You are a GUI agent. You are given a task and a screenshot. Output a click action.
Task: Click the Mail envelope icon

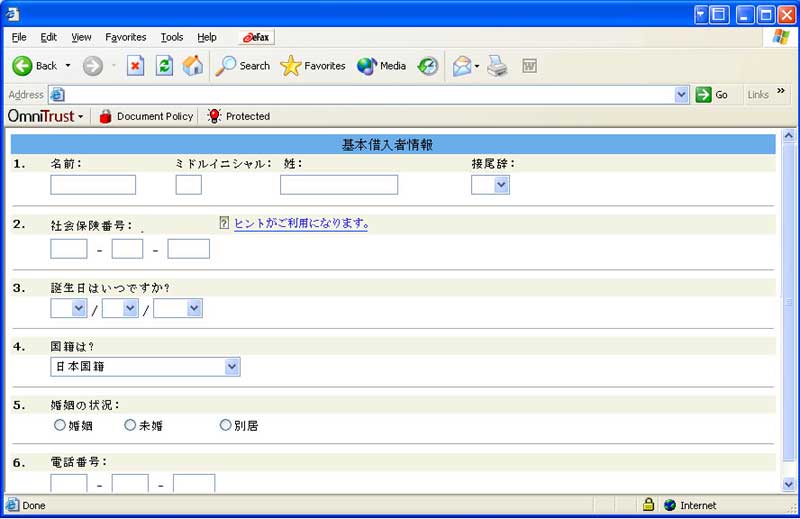point(461,66)
